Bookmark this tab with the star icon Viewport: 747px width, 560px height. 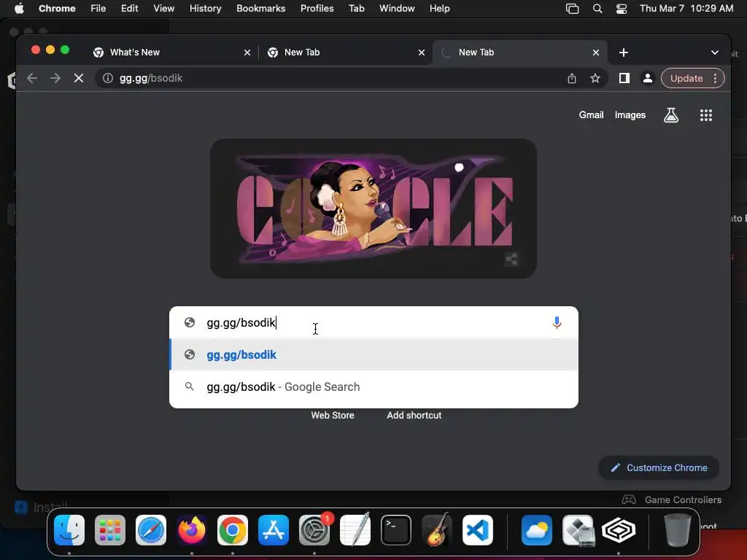point(595,78)
